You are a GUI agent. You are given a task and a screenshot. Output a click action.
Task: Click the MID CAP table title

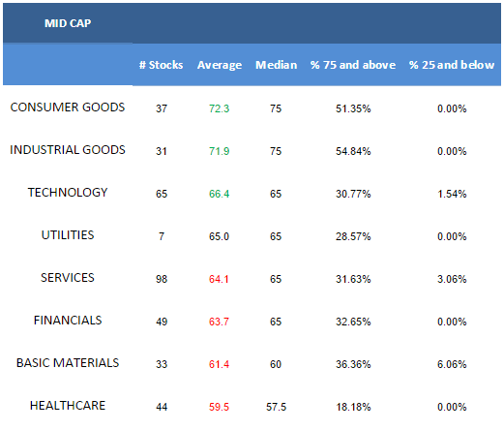(x=68, y=23)
